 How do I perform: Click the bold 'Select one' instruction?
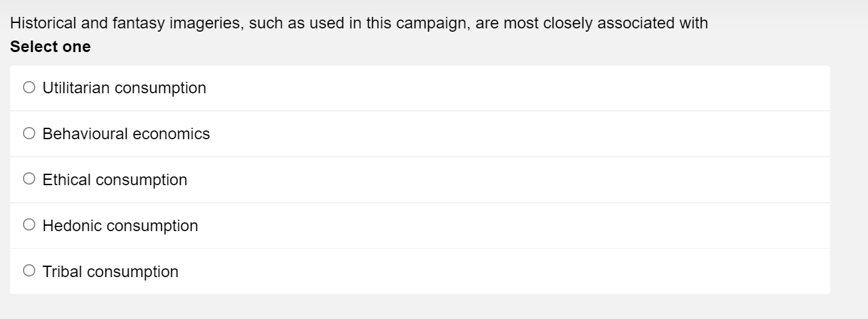(x=51, y=47)
